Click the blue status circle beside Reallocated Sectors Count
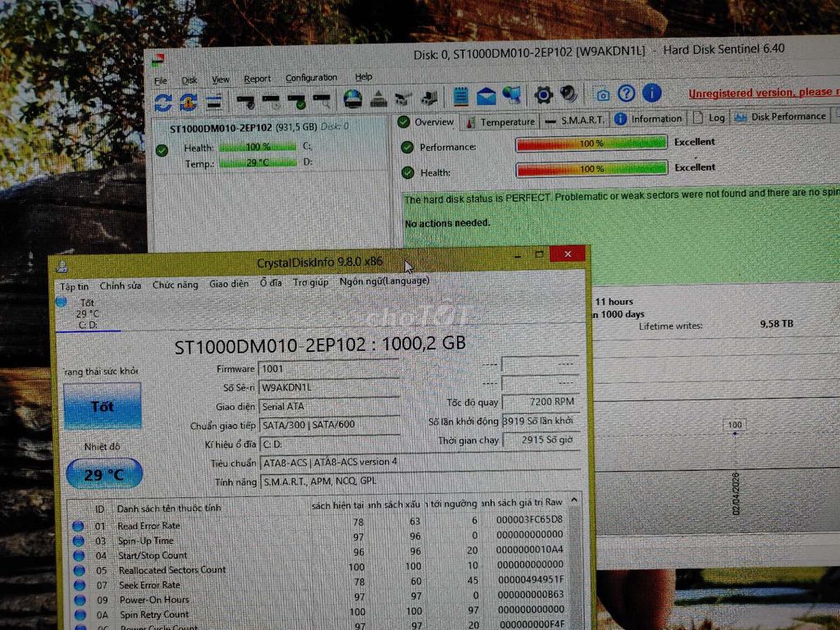 pyautogui.click(x=80, y=571)
